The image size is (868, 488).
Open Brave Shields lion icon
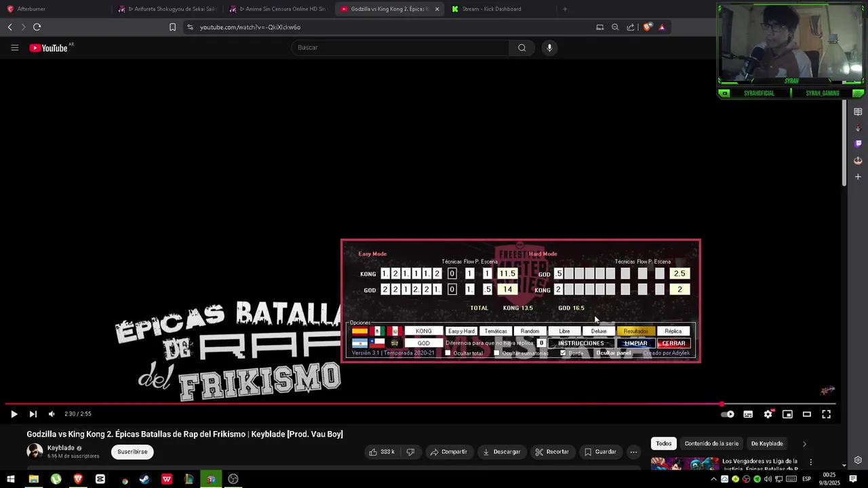pyautogui.click(x=648, y=27)
